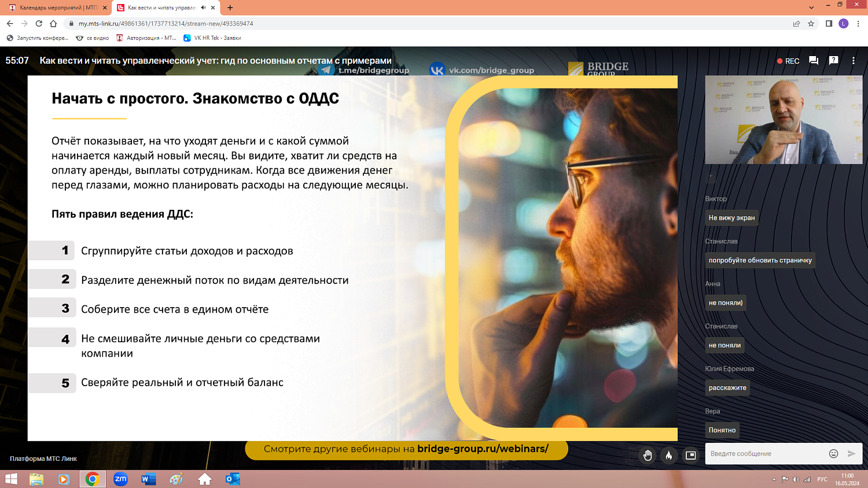Screen dimensions: 868x488
Task: Click the bridge-group.ru/webinars banner
Action: tap(406, 449)
